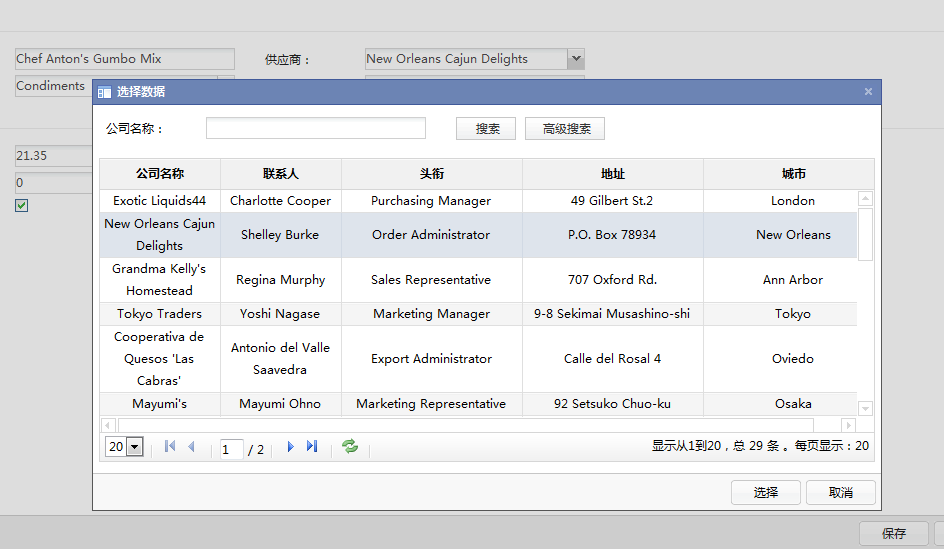Viewport: 944px width, 549px height.
Task: Click the Condiments category field
Action: [x=54, y=86]
